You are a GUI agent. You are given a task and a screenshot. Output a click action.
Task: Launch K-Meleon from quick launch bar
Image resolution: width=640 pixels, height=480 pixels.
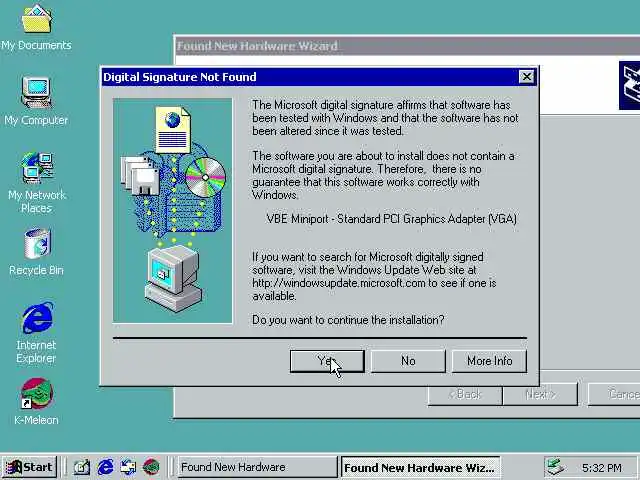coord(151,467)
